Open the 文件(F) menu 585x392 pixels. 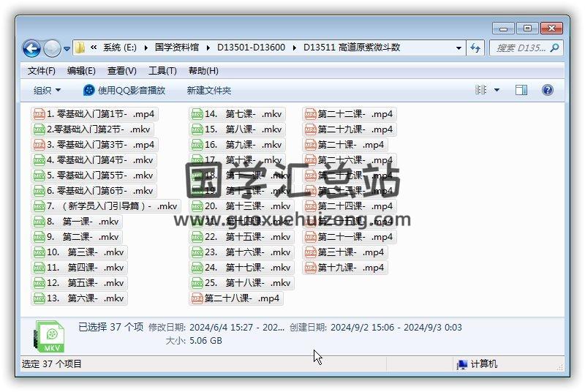point(41,71)
